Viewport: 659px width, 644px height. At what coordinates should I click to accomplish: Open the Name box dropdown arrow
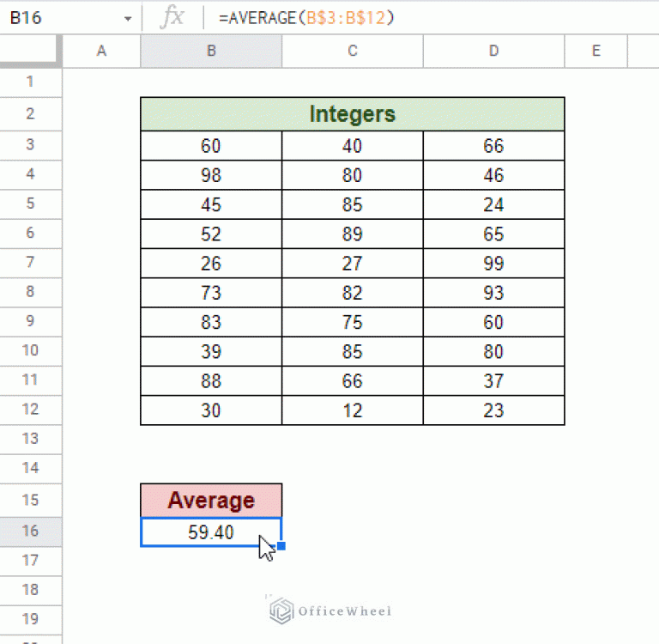[x=128, y=19]
